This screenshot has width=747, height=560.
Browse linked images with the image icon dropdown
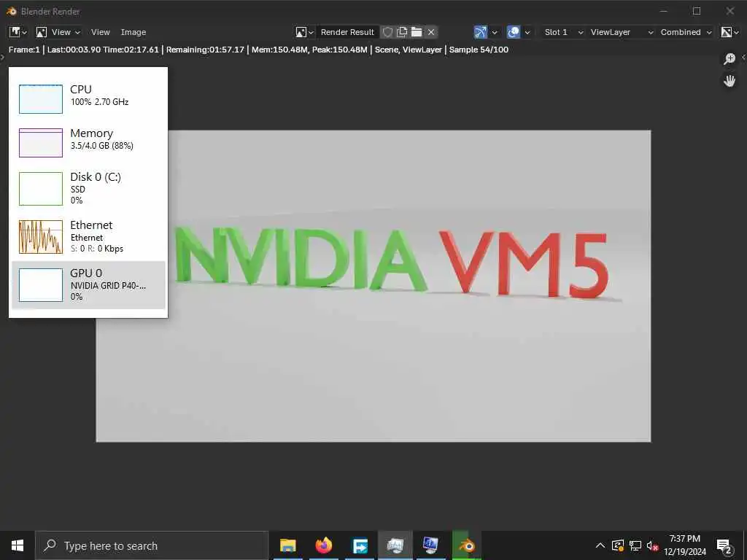304,32
